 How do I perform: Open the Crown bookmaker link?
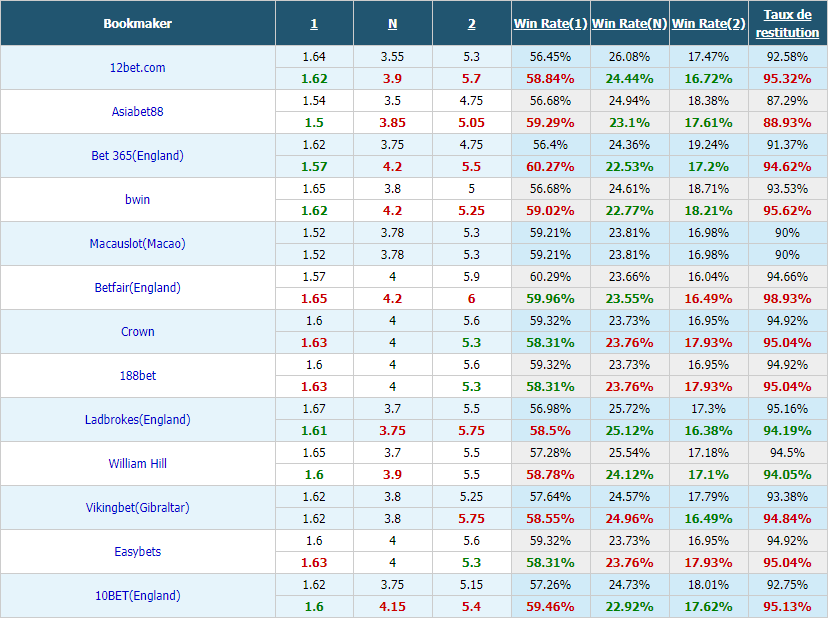click(137, 332)
